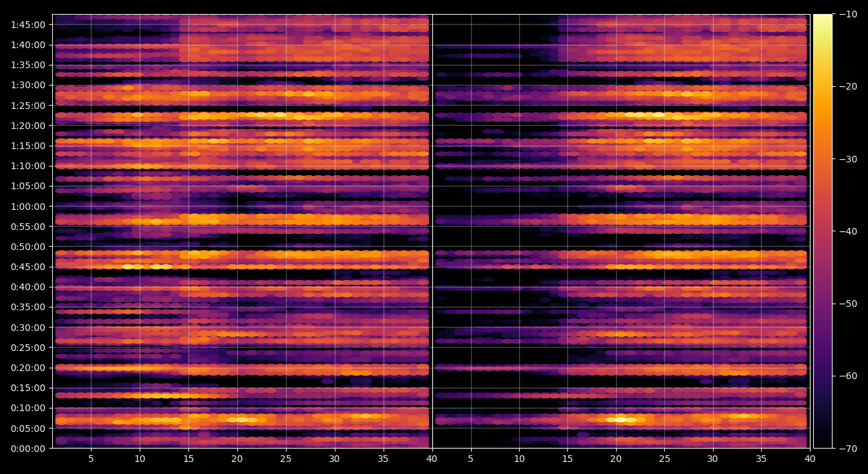Click the 1:35:00 time axis label
868x474 pixels.
28,65
